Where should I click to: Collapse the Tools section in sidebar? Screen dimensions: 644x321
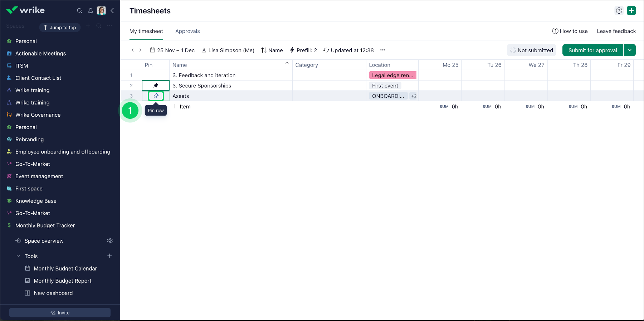coord(19,256)
